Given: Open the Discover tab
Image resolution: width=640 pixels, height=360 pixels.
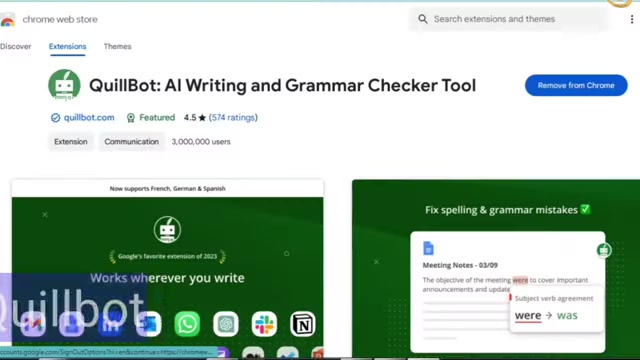Looking at the screenshot, I should coord(16,47).
